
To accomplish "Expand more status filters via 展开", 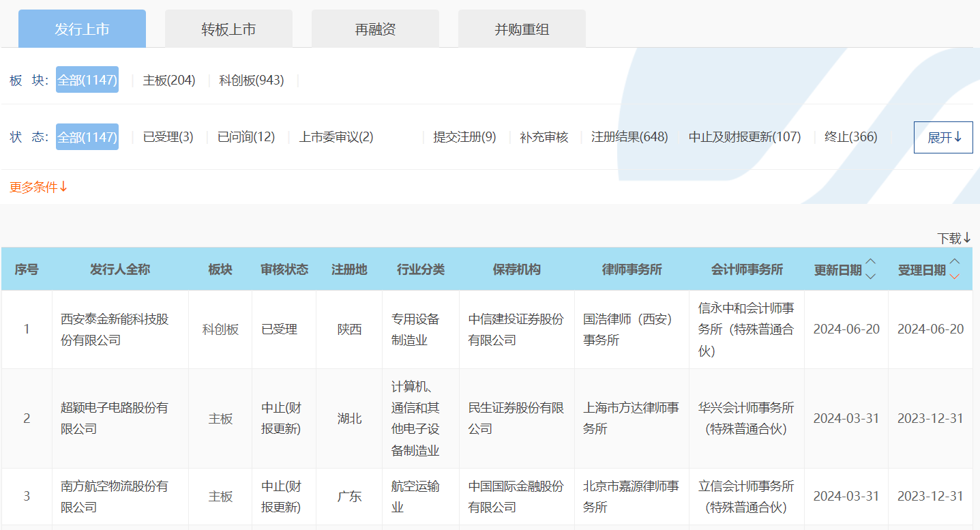I will pos(943,137).
